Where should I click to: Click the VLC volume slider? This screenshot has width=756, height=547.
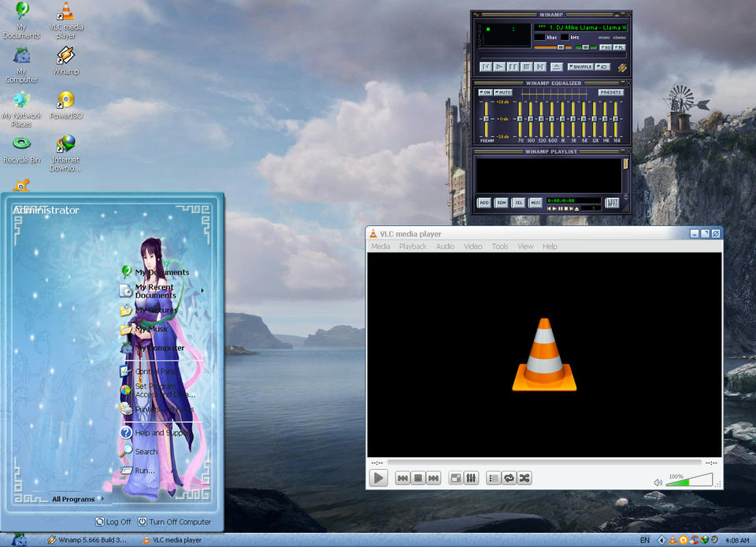coord(689,480)
